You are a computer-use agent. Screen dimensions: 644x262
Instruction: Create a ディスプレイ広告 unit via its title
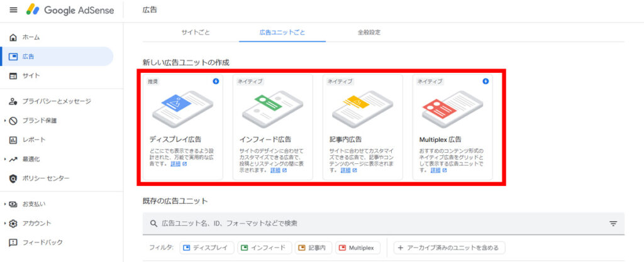[175, 139]
